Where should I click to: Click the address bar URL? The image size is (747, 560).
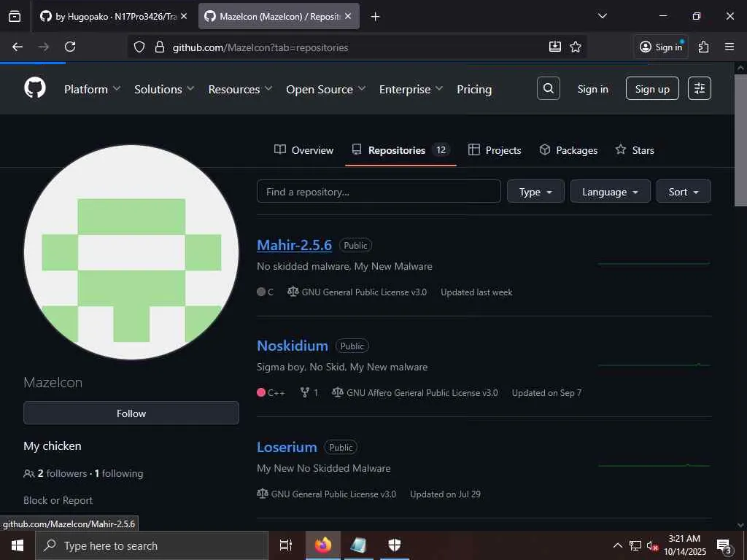pos(260,47)
